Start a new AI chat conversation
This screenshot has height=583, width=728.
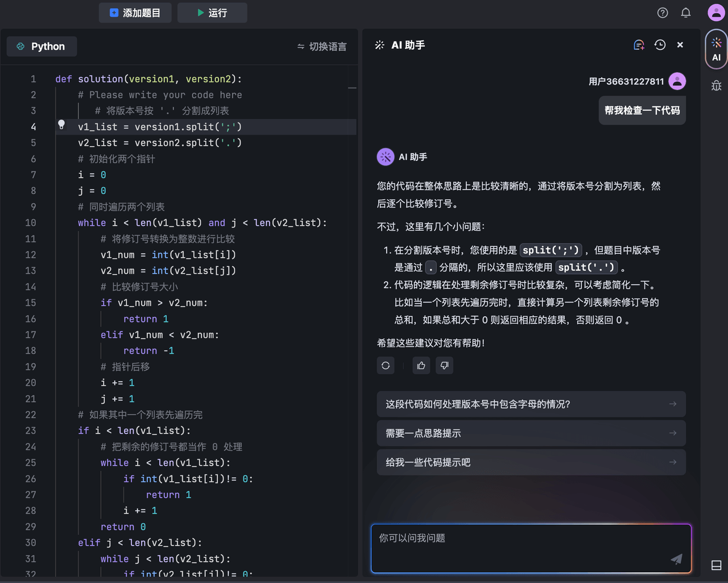point(639,45)
